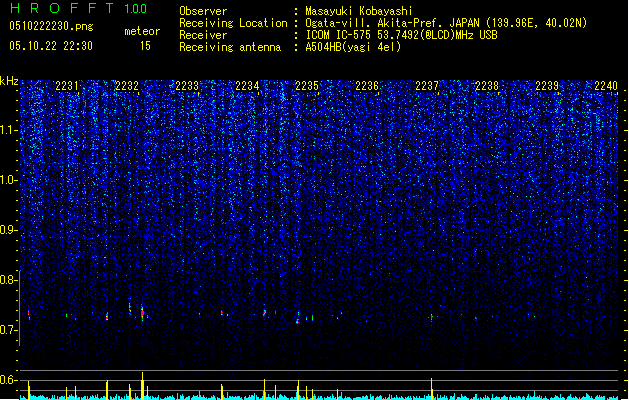Click the yellow intensity spike after 2237
This screenshot has height=400, width=629.
432,388
